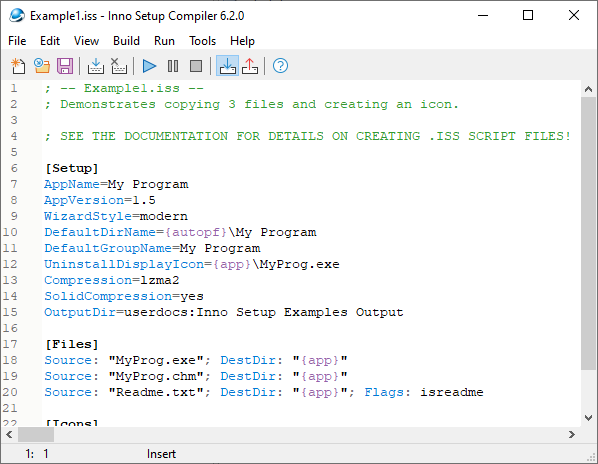This screenshot has height=464, width=598.
Task: Pause the running setup icon
Action: (173, 66)
